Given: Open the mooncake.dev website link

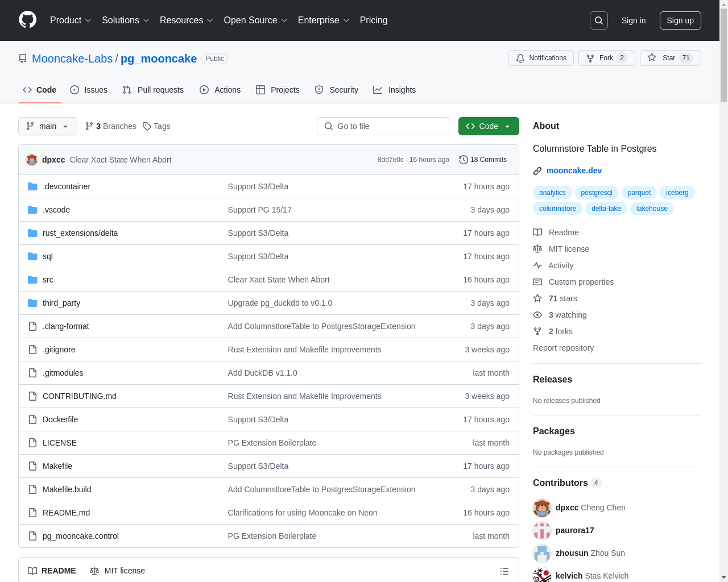Looking at the screenshot, I should tap(574, 171).
